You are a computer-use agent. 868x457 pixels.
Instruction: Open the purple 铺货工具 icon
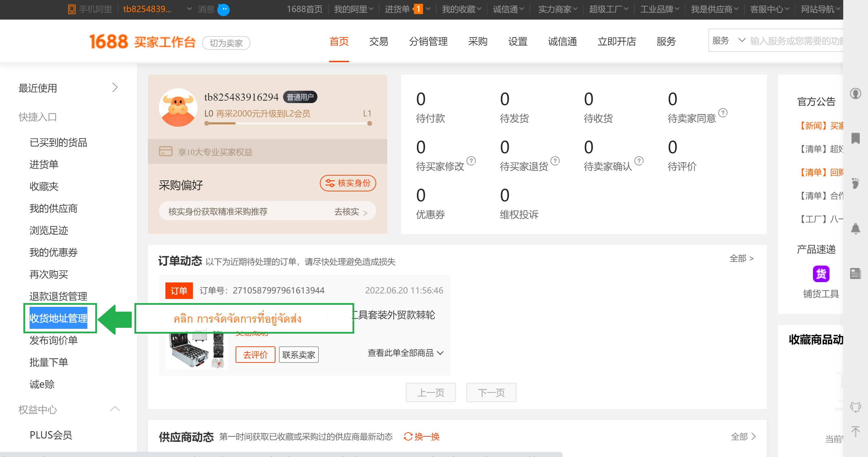click(x=821, y=274)
